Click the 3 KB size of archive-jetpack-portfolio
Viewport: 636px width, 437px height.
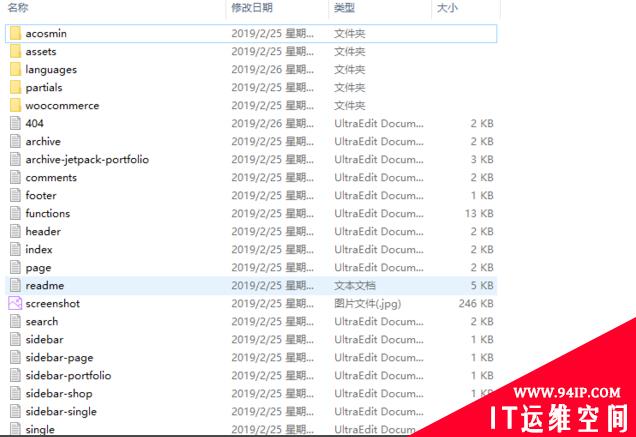coord(482,159)
